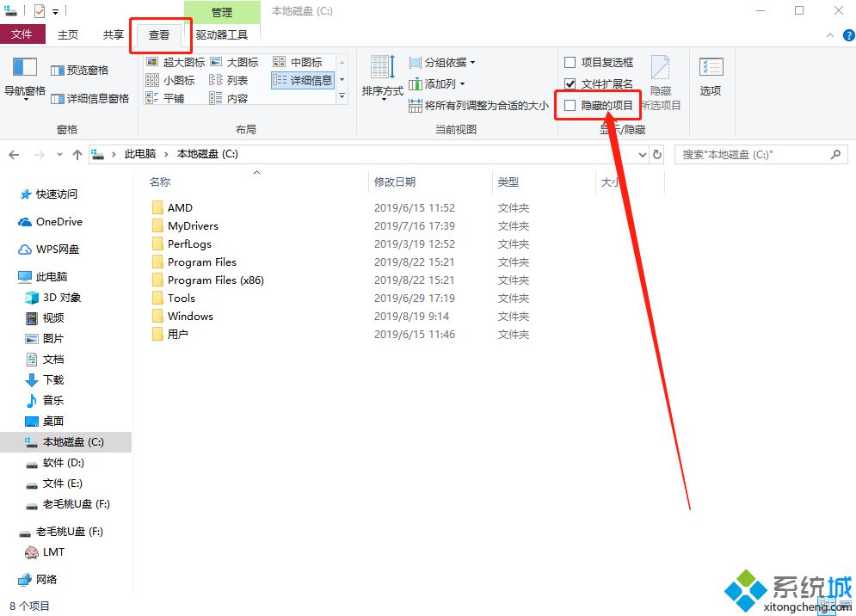Click 本地磁盘 (C:) in address path
Screen dimensions: 856x616
click(x=207, y=155)
